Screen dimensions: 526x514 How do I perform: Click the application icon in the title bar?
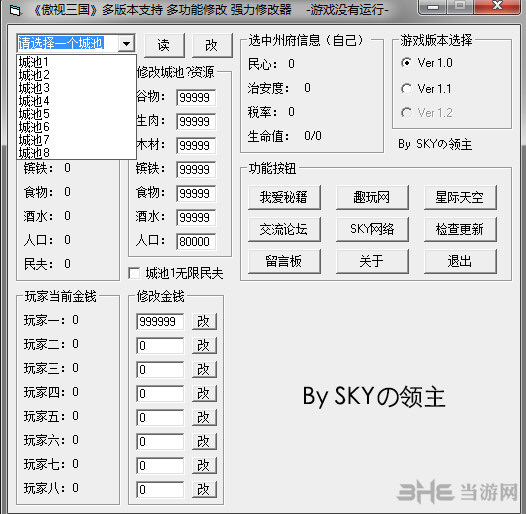coord(15,10)
